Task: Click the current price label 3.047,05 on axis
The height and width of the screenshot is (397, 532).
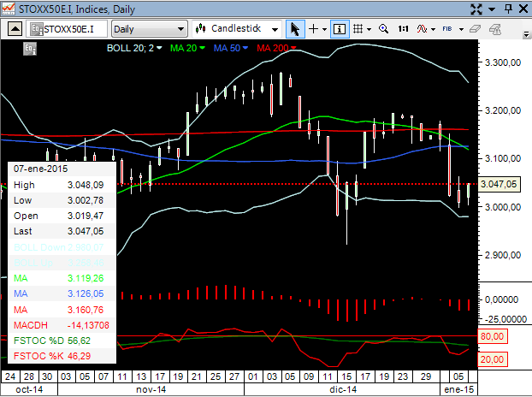Action: [x=499, y=184]
